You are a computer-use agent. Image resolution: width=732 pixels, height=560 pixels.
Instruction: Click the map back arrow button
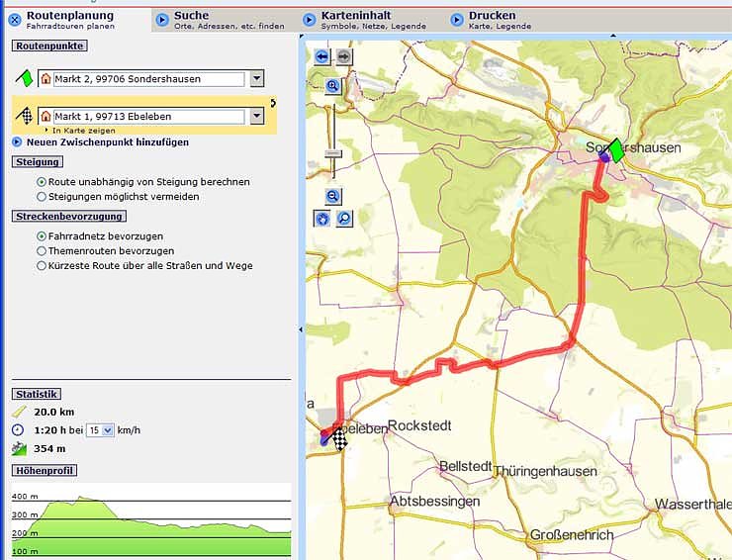pyautogui.click(x=322, y=57)
